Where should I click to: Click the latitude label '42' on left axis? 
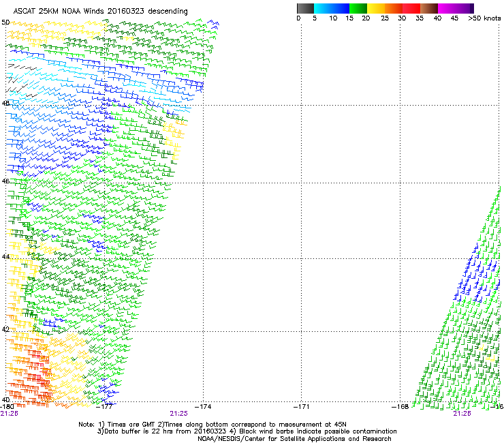(x=5, y=329)
